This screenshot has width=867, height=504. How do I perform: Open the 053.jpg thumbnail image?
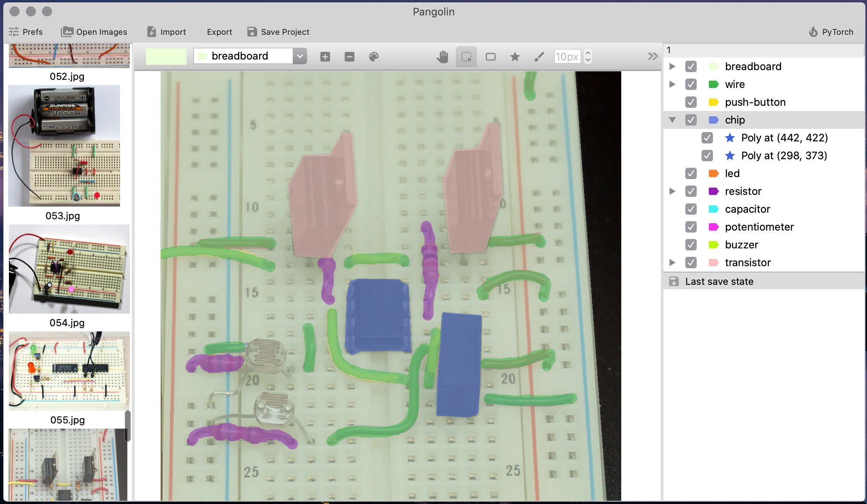(64, 146)
